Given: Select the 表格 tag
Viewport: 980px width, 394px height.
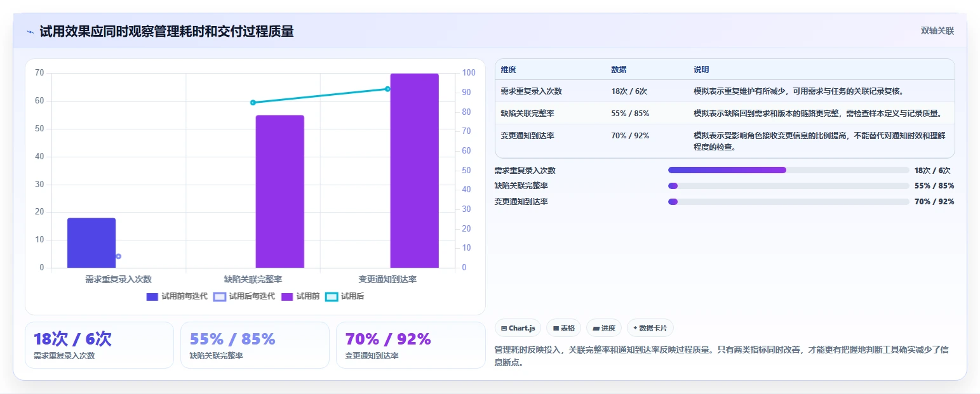Looking at the screenshot, I should (x=564, y=328).
